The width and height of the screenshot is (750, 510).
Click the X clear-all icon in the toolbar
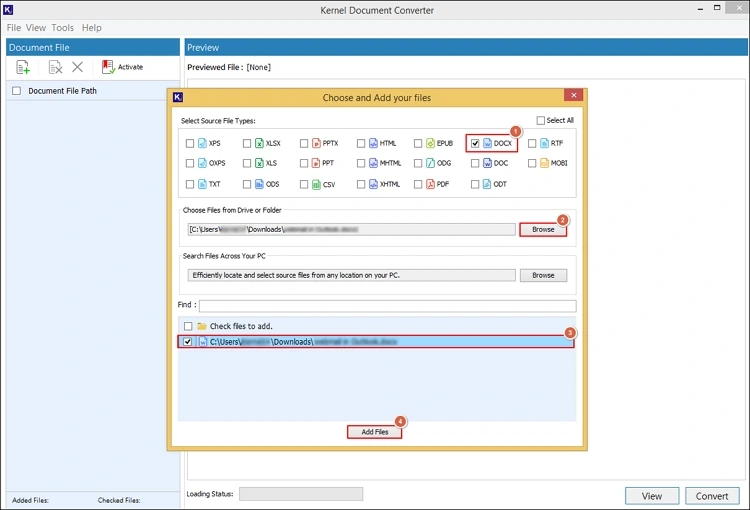[x=77, y=67]
